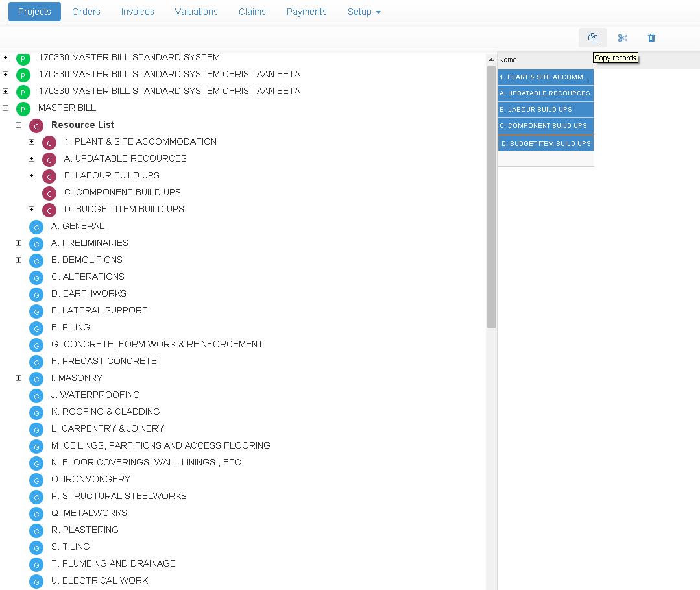The width and height of the screenshot is (700, 590).
Task: Click G icon beside S. TILING
Action: coord(36,548)
